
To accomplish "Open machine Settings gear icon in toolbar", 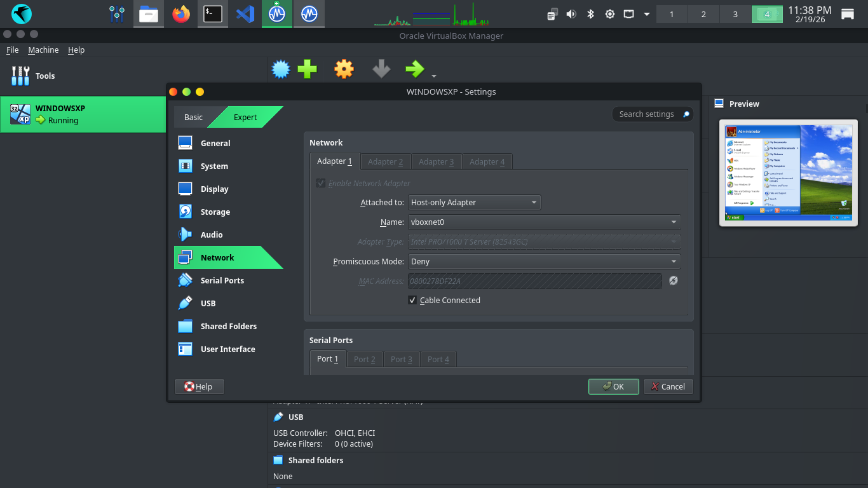I will pos(344,69).
